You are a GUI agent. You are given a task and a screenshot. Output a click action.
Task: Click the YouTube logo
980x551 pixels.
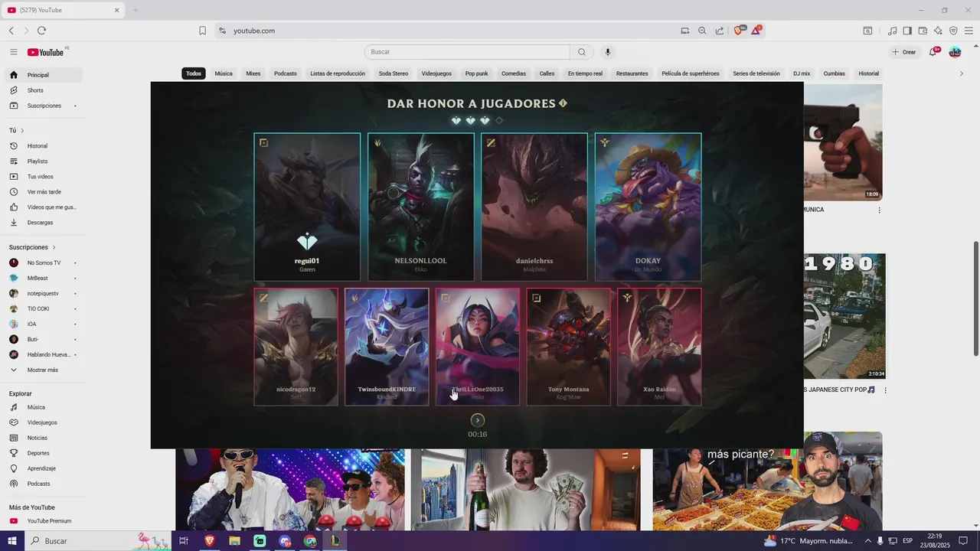click(x=46, y=52)
